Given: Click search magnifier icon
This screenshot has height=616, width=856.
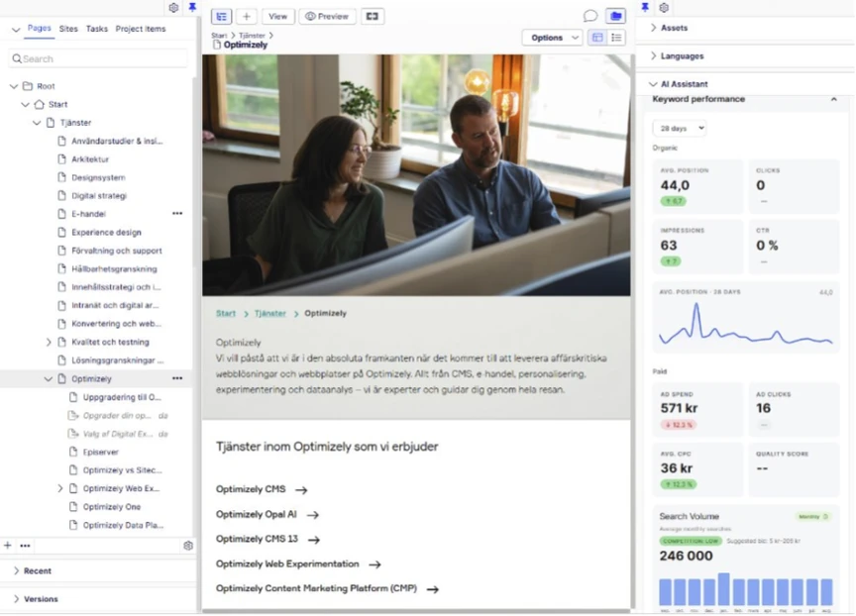Looking at the screenshot, I should click(x=17, y=58).
